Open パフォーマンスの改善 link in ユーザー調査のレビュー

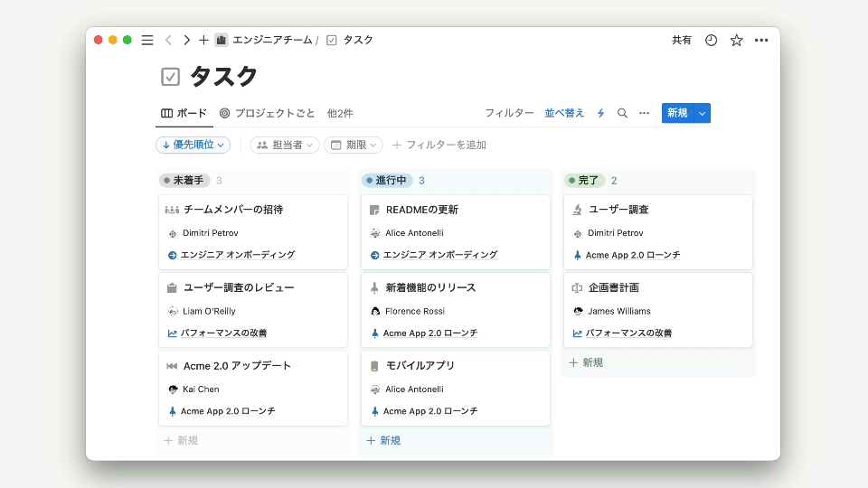[223, 333]
